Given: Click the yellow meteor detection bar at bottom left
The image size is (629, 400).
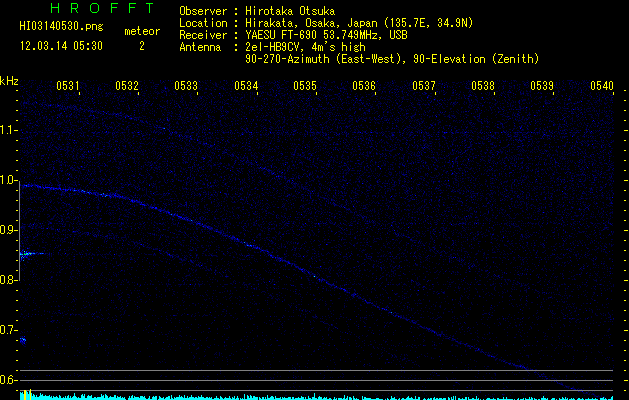Looking at the screenshot, I should click(25, 395).
